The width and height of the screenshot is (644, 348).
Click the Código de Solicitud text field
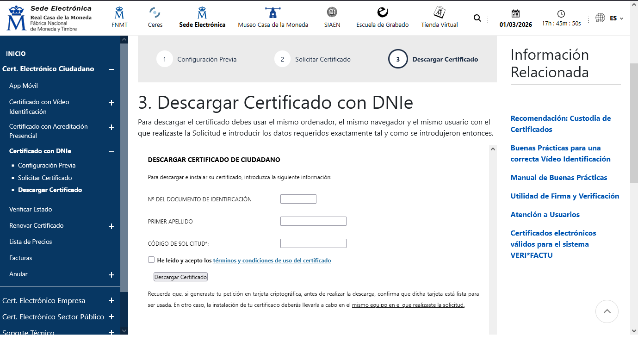pos(313,243)
